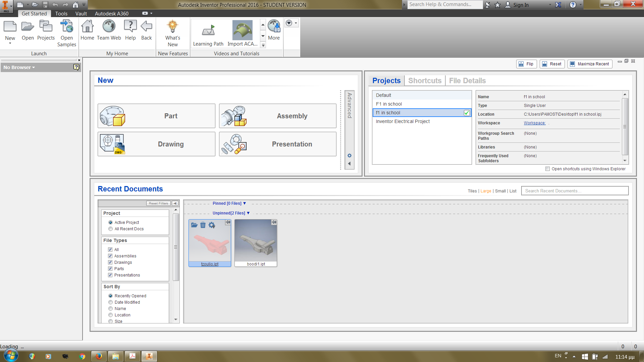Expand the New dropdown arrow
Image resolution: width=644 pixels, height=362 pixels.
[10, 43]
